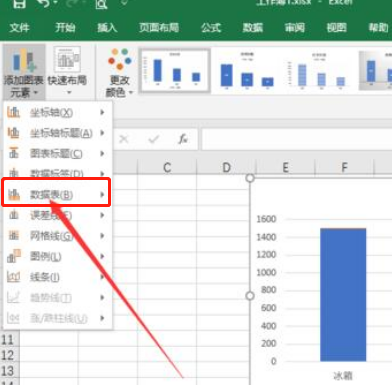Choose 图例(L) menu item

(x=57, y=256)
